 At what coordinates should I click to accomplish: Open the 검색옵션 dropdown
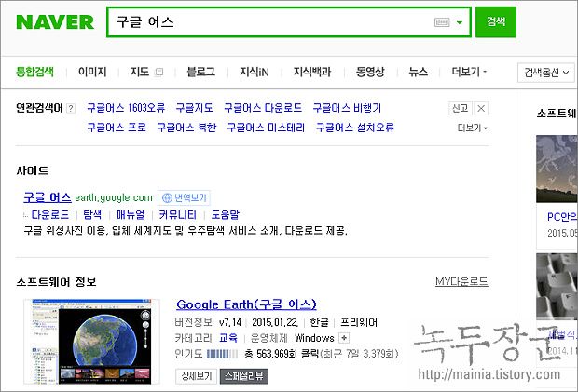pos(546,73)
